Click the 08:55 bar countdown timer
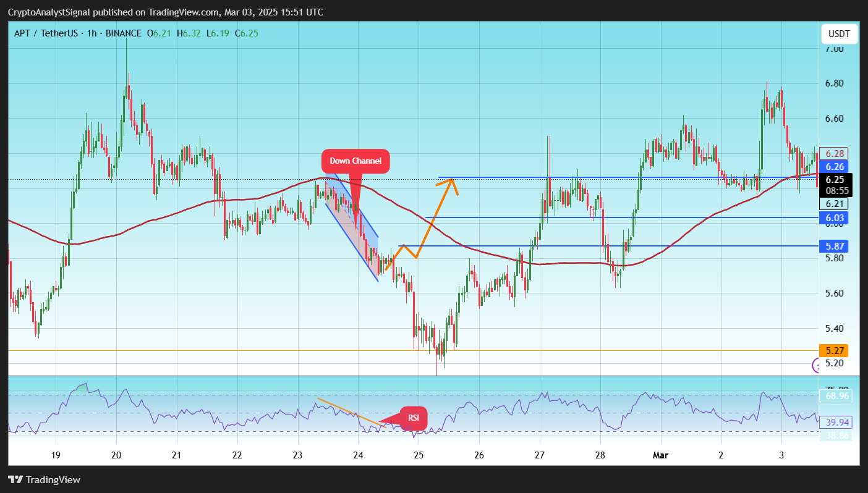 click(836, 192)
